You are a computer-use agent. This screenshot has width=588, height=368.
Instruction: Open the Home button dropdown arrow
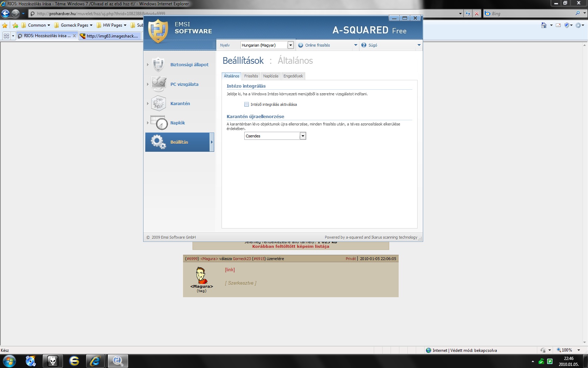pos(551,25)
